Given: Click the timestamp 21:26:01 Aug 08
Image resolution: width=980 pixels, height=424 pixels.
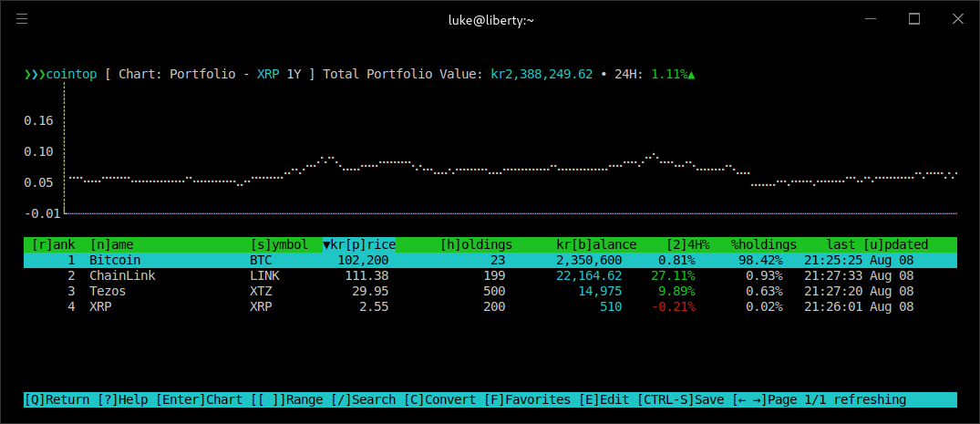Looking at the screenshot, I should [860, 307].
